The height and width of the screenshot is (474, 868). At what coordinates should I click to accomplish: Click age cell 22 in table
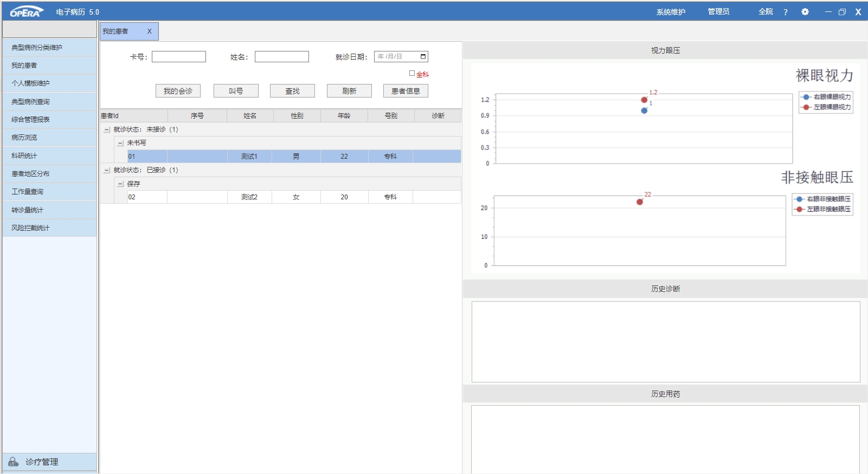click(x=344, y=157)
